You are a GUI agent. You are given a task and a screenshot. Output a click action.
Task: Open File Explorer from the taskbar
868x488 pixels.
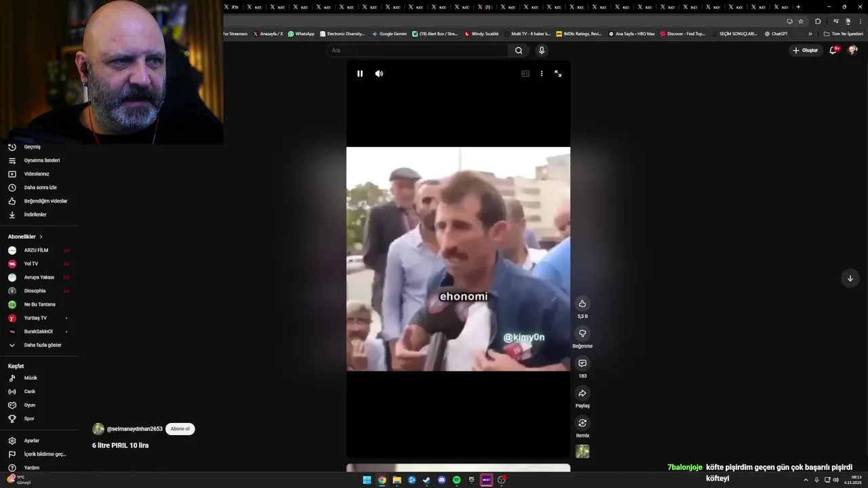[397, 480]
